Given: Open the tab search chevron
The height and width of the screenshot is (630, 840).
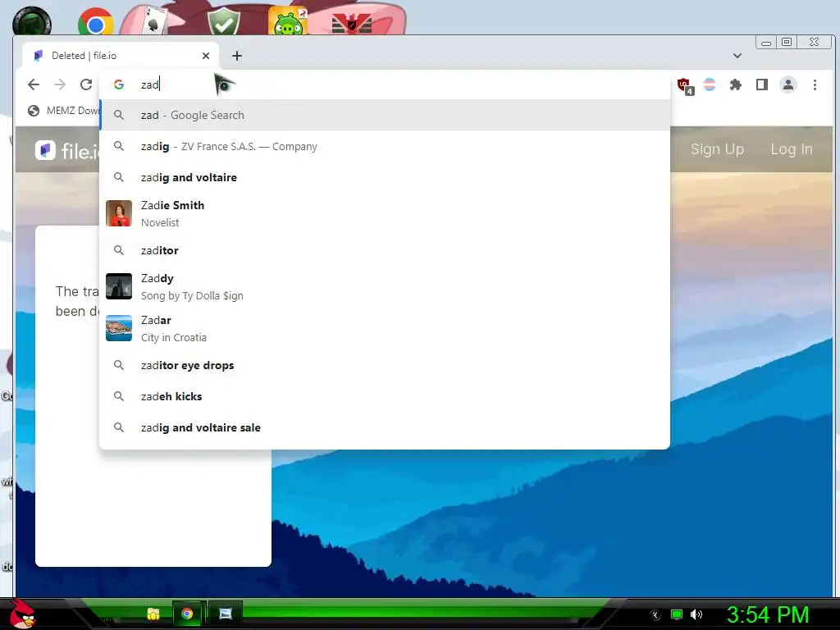Looking at the screenshot, I should pos(737,55).
